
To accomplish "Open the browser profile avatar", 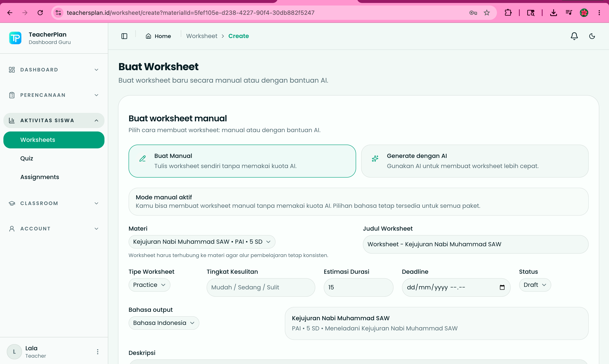I will pyautogui.click(x=584, y=13).
